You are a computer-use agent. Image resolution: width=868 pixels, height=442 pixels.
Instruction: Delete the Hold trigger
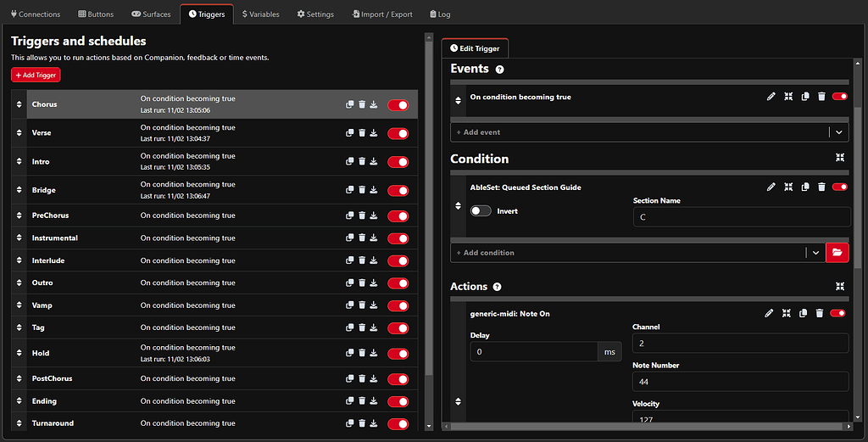[362, 353]
